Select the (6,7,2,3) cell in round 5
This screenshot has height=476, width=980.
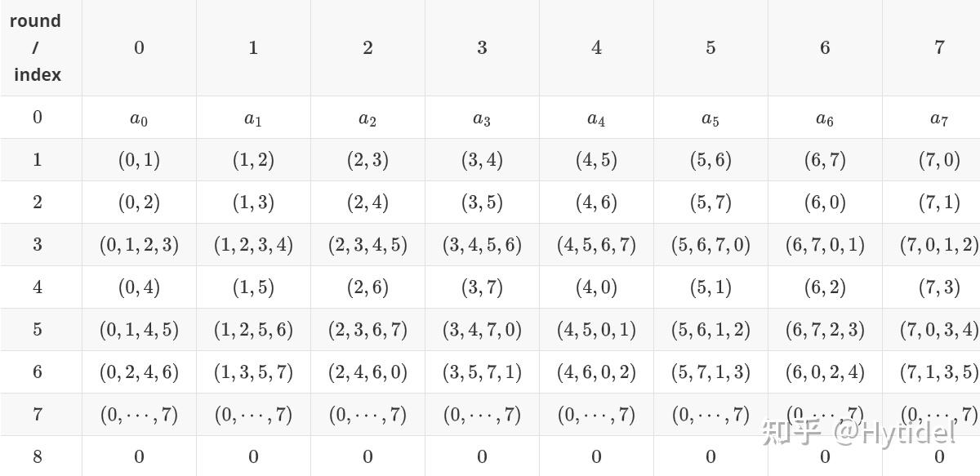tap(825, 330)
